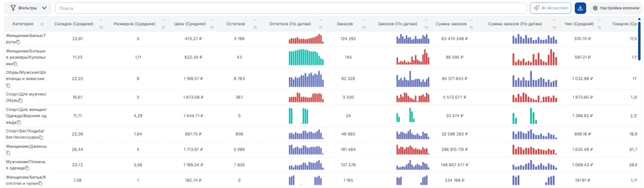The width and height of the screenshot is (644, 188).
Task: Copy the Спорт/Для мужчин/Обувь category name
Action: pos(21,100)
